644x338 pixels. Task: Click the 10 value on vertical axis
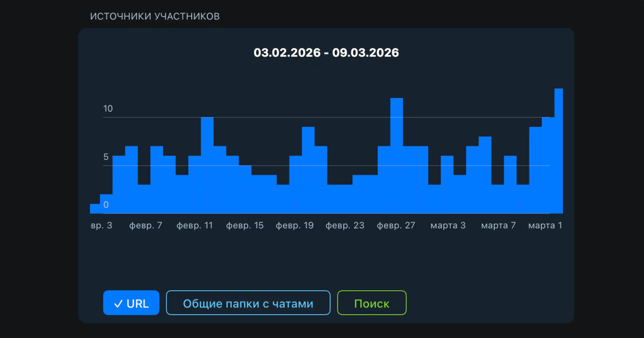108,109
